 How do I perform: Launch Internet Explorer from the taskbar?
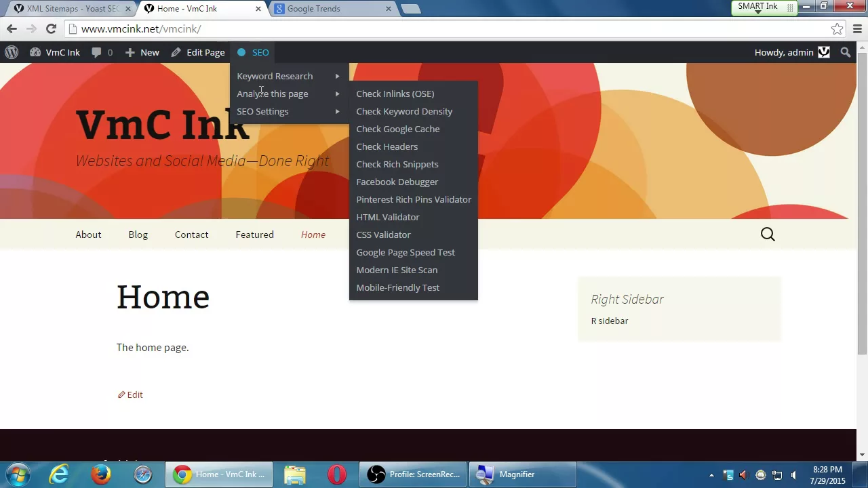coord(60,474)
